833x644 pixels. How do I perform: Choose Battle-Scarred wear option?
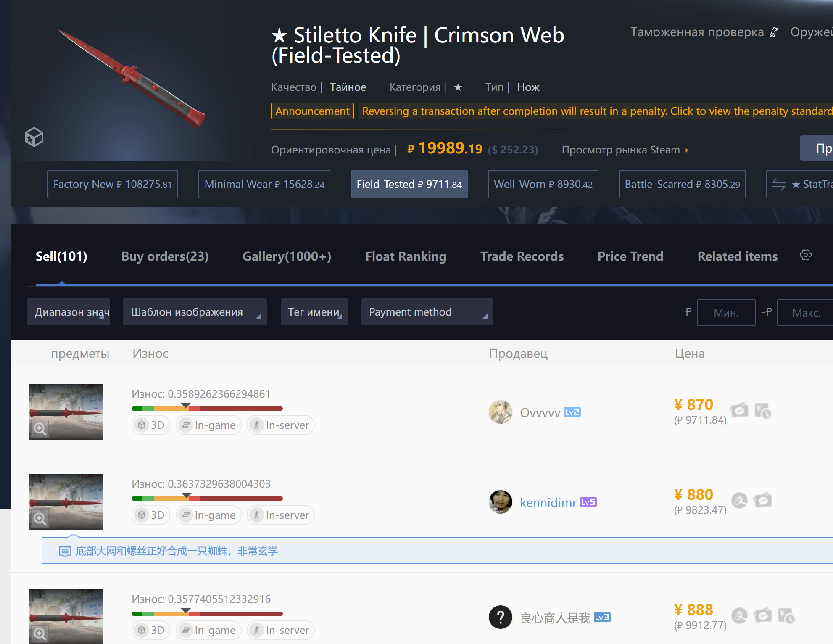pos(682,184)
